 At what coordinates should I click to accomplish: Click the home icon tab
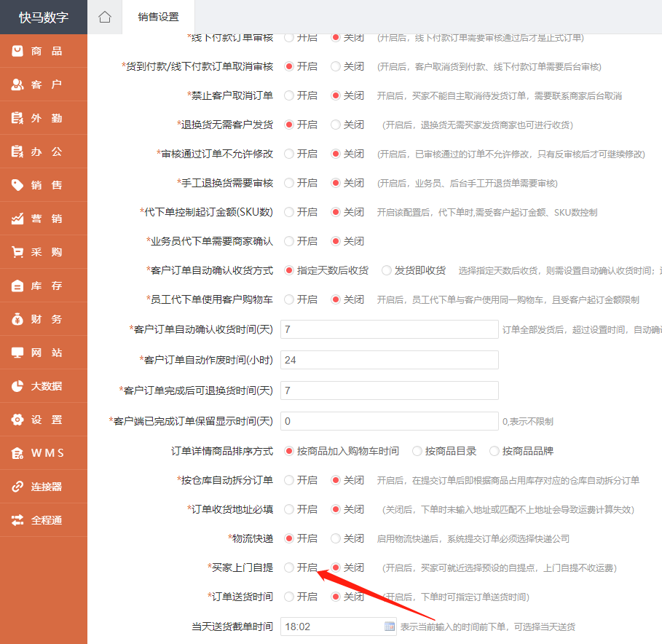coord(105,17)
